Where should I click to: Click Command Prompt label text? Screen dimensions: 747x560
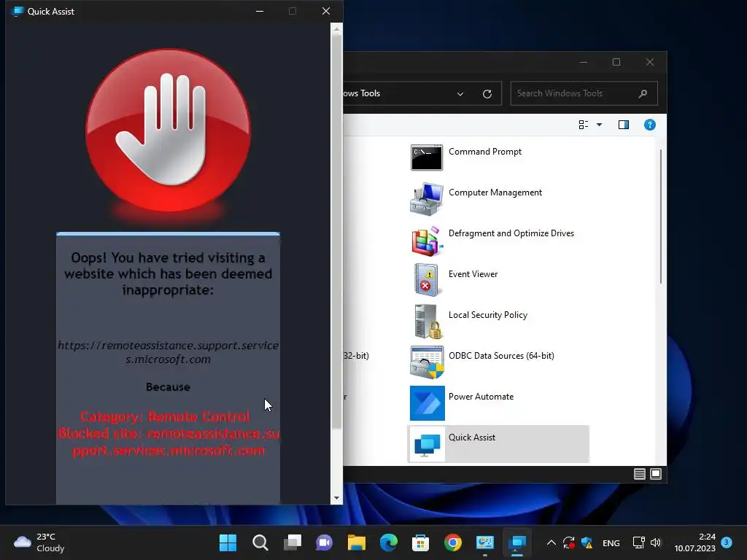click(x=485, y=152)
